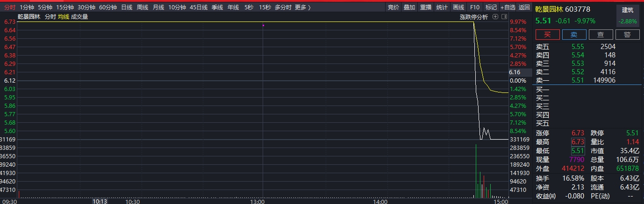This screenshot has height=204, width=644.
Task: Click the 返回 back button
Action: click(x=524, y=7)
